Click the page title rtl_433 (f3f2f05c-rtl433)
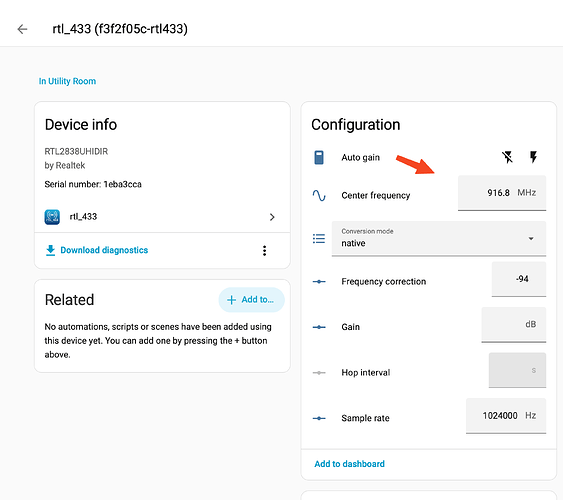Viewport: 563px width, 500px height. (x=120, y=29)
